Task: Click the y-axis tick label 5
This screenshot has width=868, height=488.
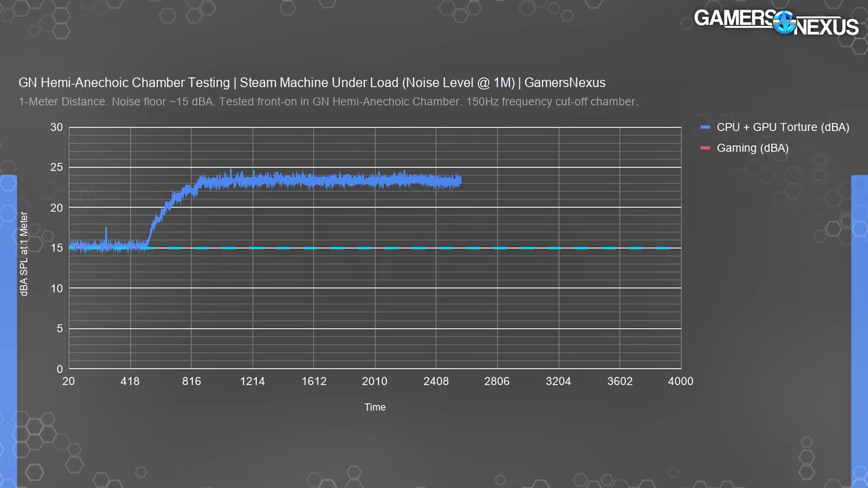Action: pos(60,329)
